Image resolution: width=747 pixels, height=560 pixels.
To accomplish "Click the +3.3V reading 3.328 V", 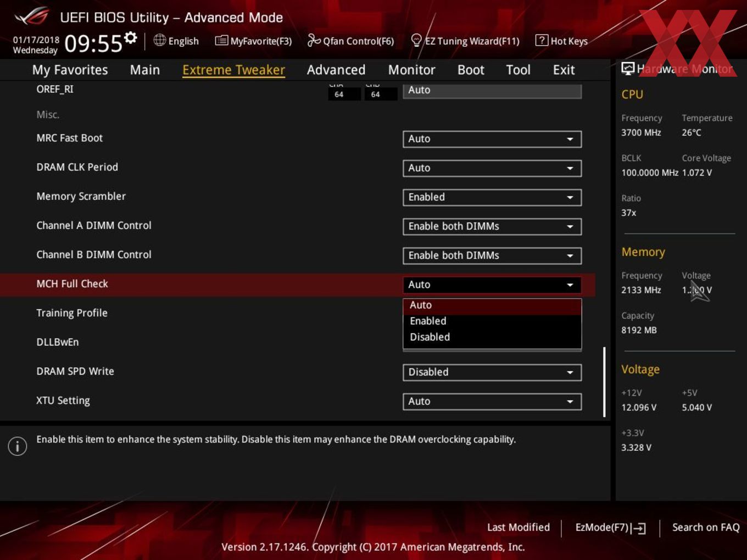I will point(636,447).
